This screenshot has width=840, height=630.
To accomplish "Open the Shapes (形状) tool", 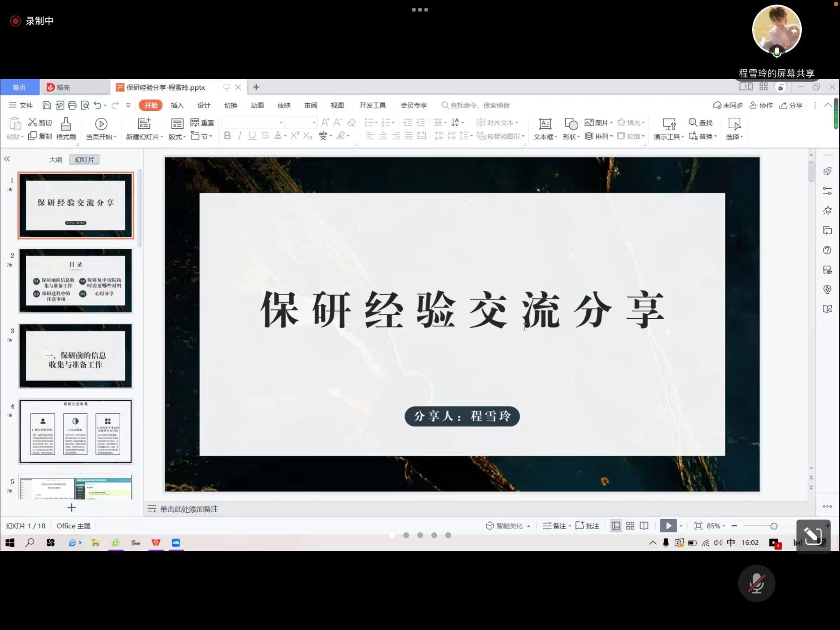I will point(571,124).
